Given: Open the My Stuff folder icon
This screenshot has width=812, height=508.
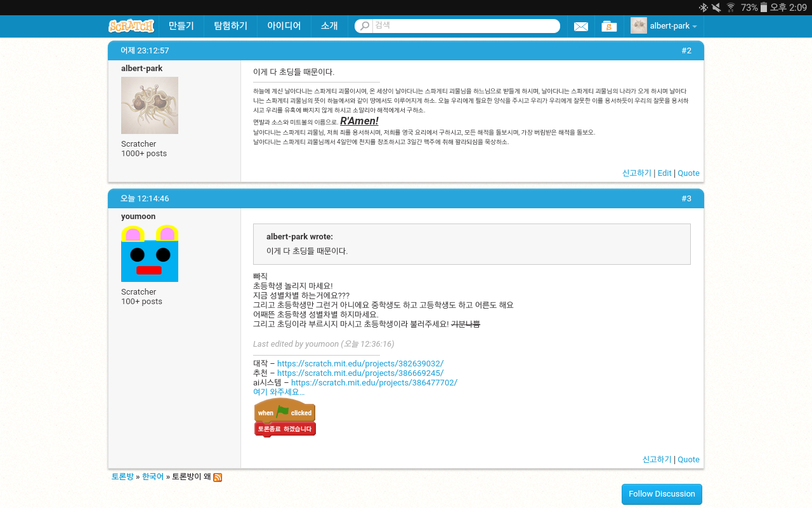Looking at the screenshot, I should 609,27.
